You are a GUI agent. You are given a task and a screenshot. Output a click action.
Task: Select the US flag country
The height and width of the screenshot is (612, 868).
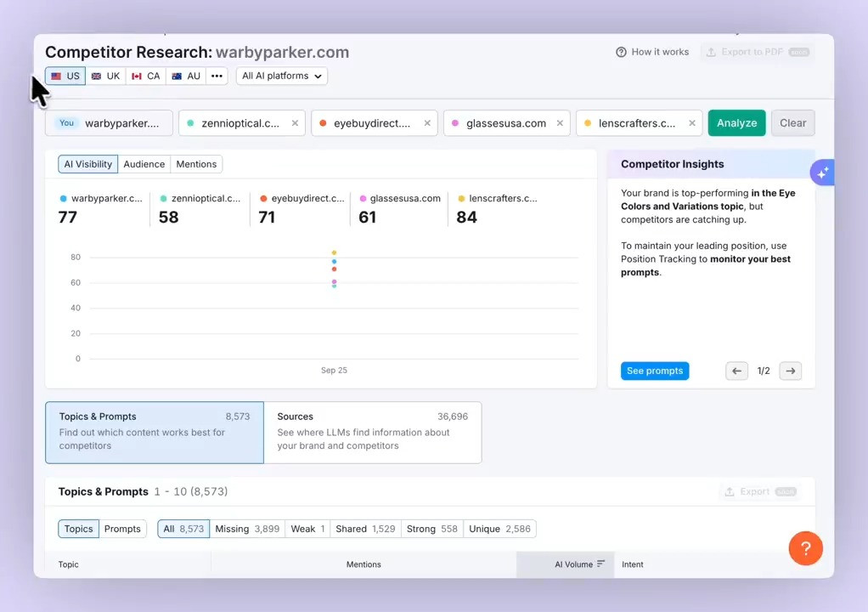click(x=65, y=76)
